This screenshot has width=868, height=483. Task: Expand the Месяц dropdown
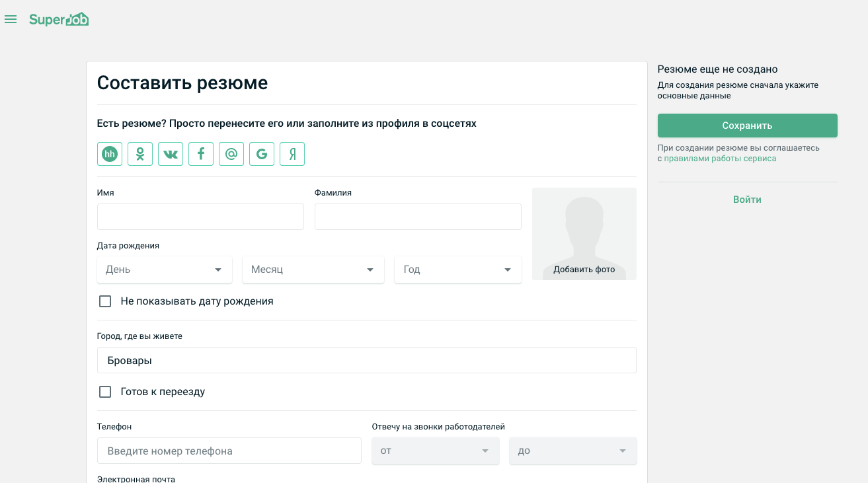tap(313, 270)
